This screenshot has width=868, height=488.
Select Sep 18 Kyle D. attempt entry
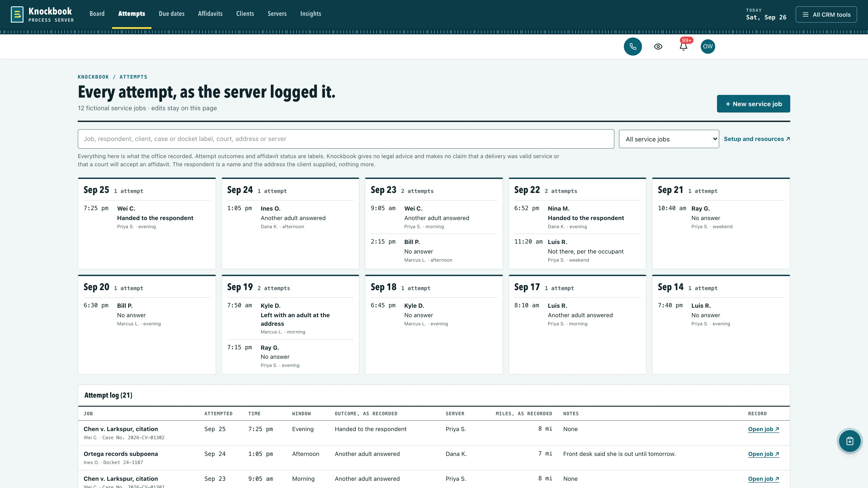434,314
